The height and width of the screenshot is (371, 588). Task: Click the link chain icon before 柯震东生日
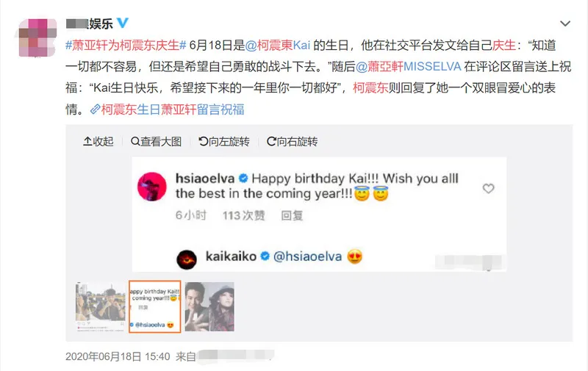pos(96,109)
